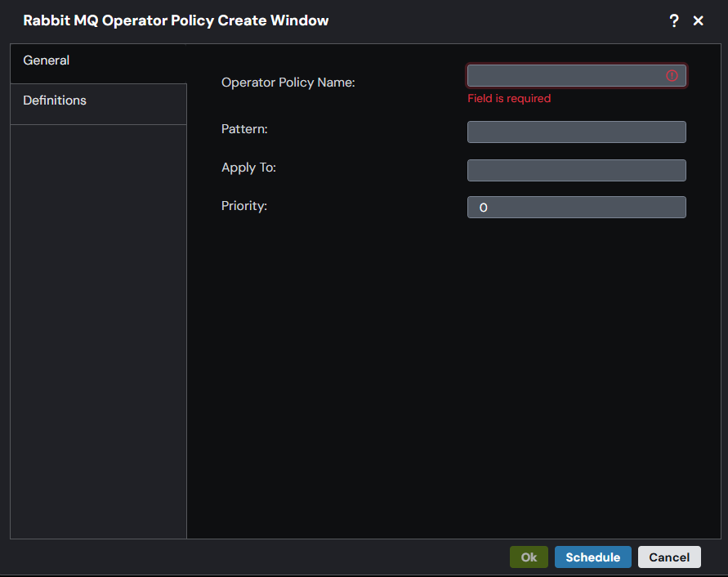Screen dimensions: 728x577
Task: Click the 'Operator Policy Name:' label
Action: tap(288, 83)
